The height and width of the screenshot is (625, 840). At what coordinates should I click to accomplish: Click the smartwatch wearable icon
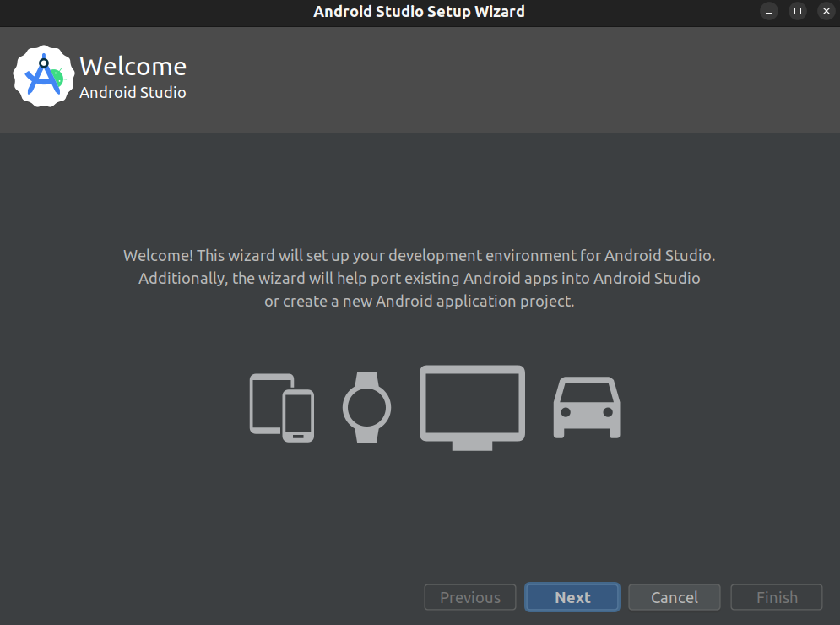(x=367, y=407)
